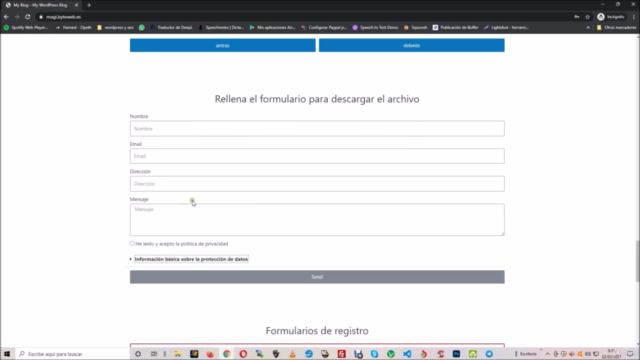This screenshot has width=640, height=360.
Task: Click the address bar URL magi.byteweb.es
Action: (x=63, y=17)
